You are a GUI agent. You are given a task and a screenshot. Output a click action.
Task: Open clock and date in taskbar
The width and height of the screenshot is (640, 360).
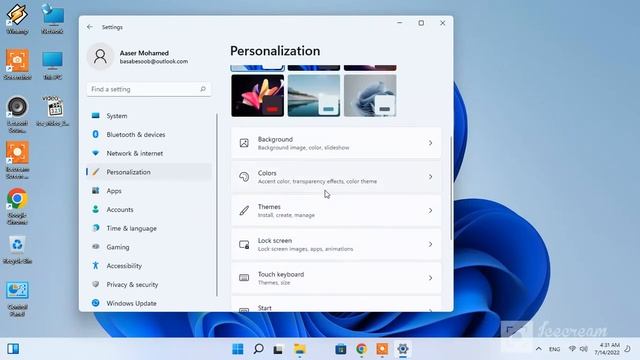click(x=607, y=349)
